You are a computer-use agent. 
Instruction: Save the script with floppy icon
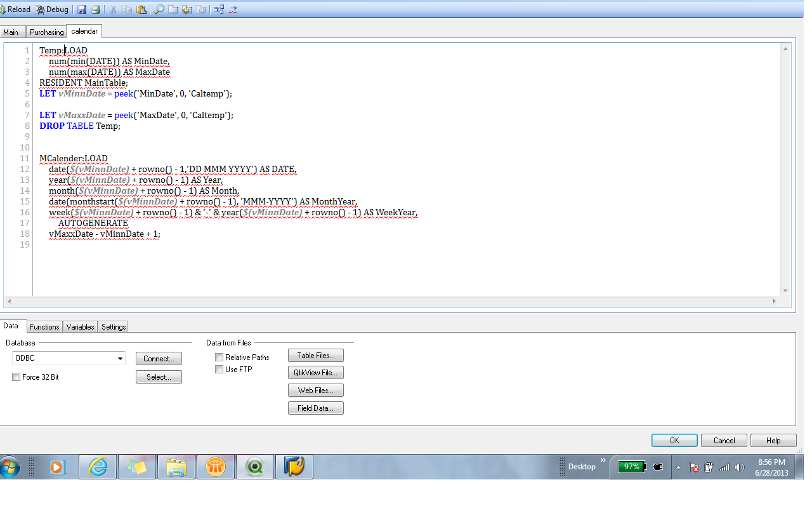pos(81,10)
